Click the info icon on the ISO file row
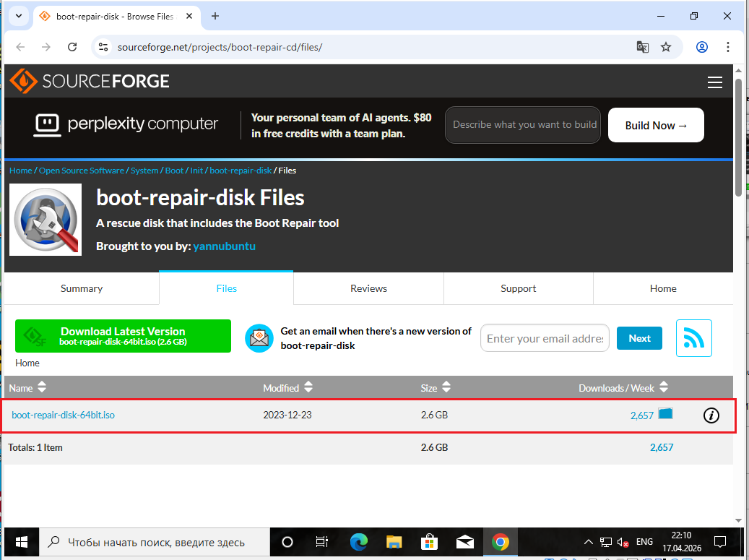The width and height of the screenshot is (749, 560). click(x=711, y=415)
